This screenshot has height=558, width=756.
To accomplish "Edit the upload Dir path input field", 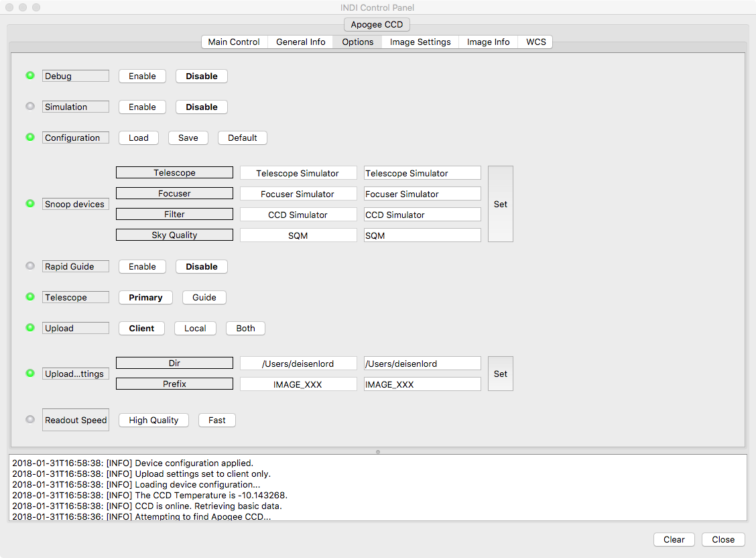I will 422,364.
